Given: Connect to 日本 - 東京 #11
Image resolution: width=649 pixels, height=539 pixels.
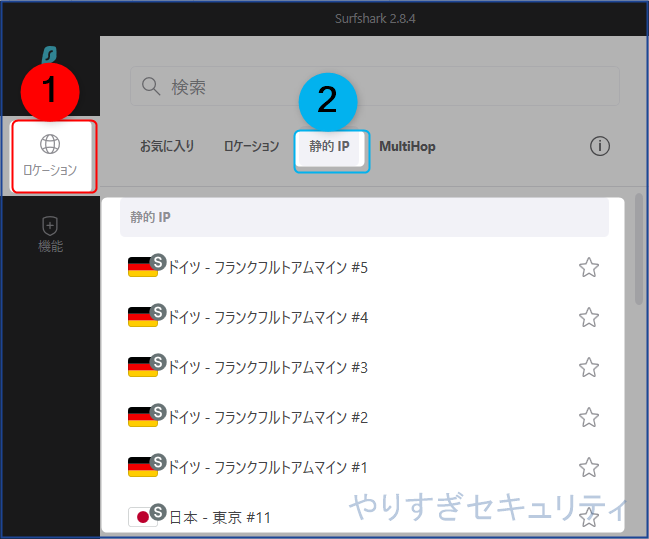Looking at the screenshot, I should [363, 517].
